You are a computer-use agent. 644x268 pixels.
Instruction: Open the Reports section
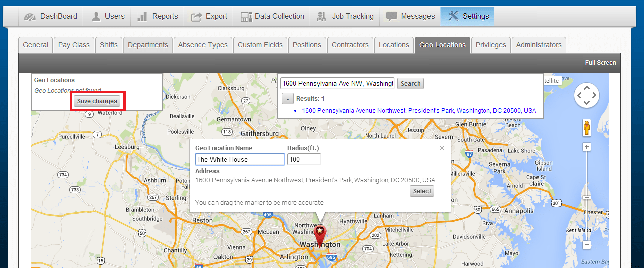(x=158, y=16)
